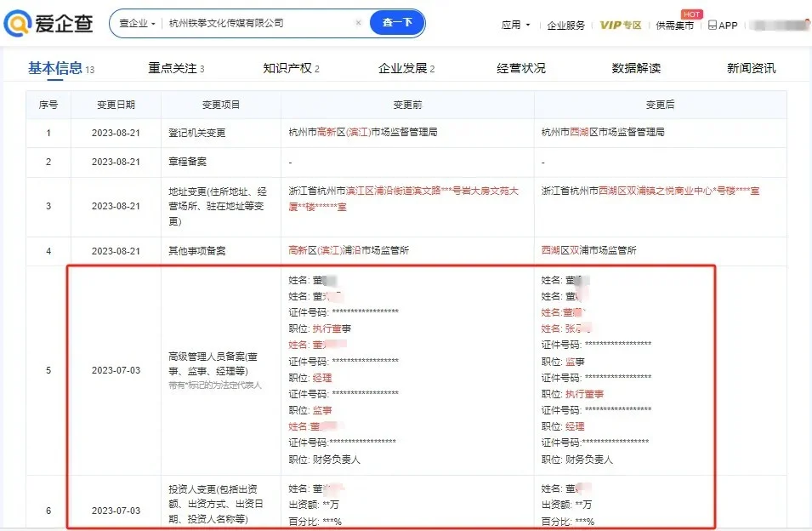Click the blurred user account name
The height and width of the screenshot is (531, 812).
point(779,25)
